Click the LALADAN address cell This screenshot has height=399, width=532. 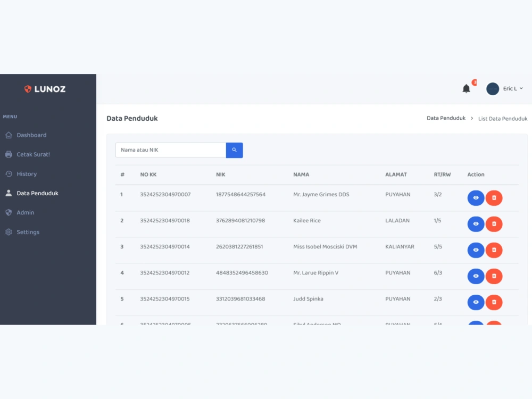397,221
